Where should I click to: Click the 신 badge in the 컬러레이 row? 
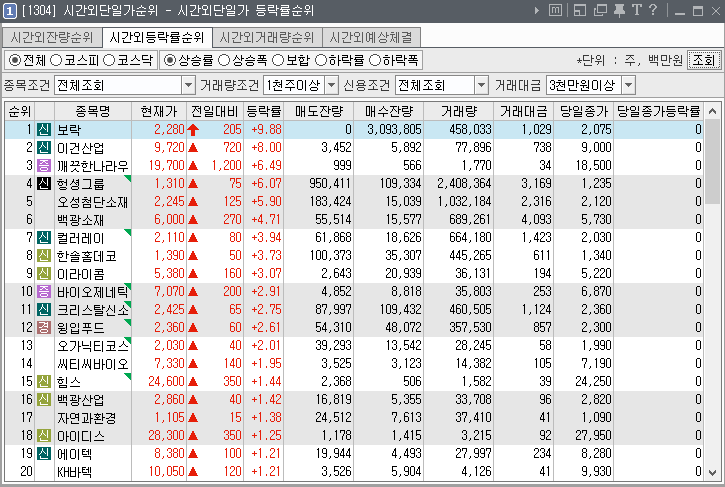point(44,238)
